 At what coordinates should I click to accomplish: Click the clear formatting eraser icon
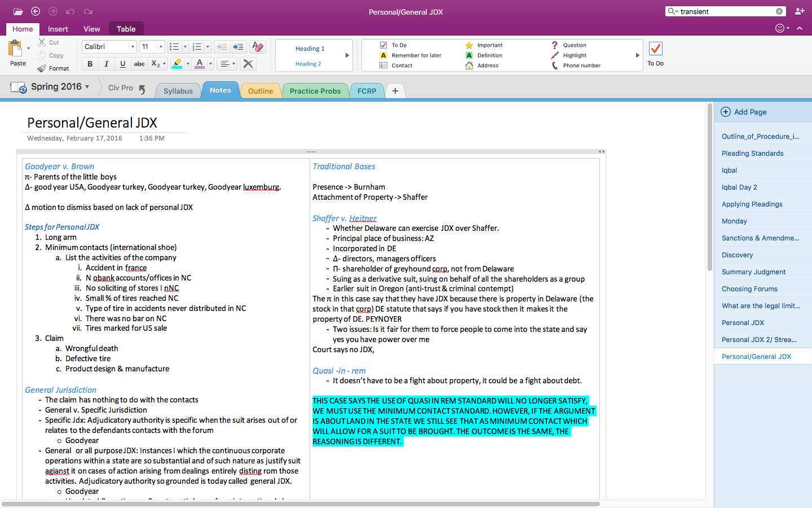click(x=258, y=47)
